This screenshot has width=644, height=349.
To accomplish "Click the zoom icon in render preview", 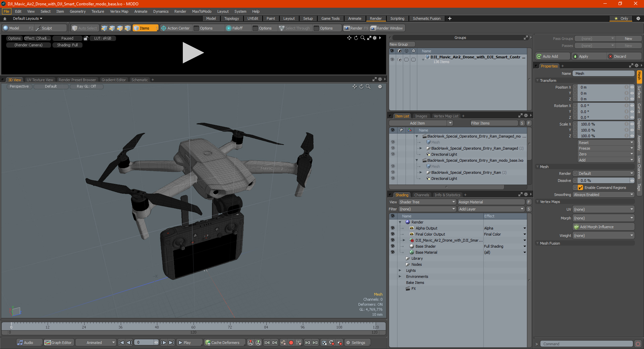I will coord(363,38).
